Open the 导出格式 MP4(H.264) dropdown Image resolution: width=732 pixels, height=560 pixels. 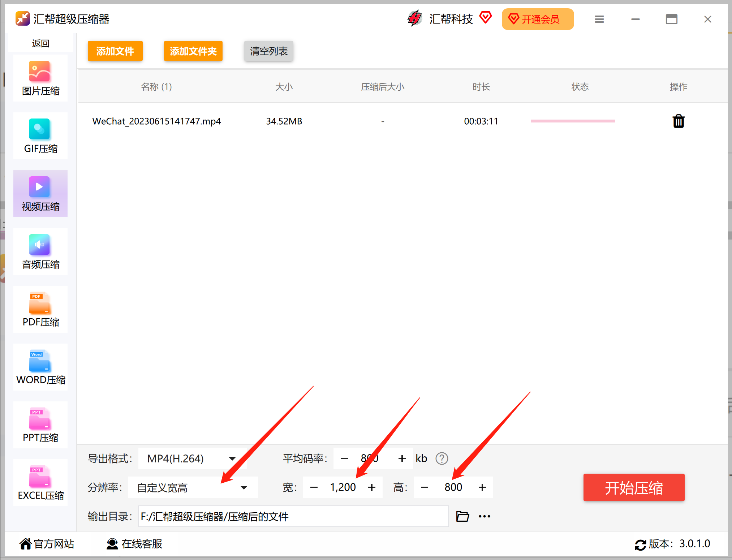pos(193,458)
